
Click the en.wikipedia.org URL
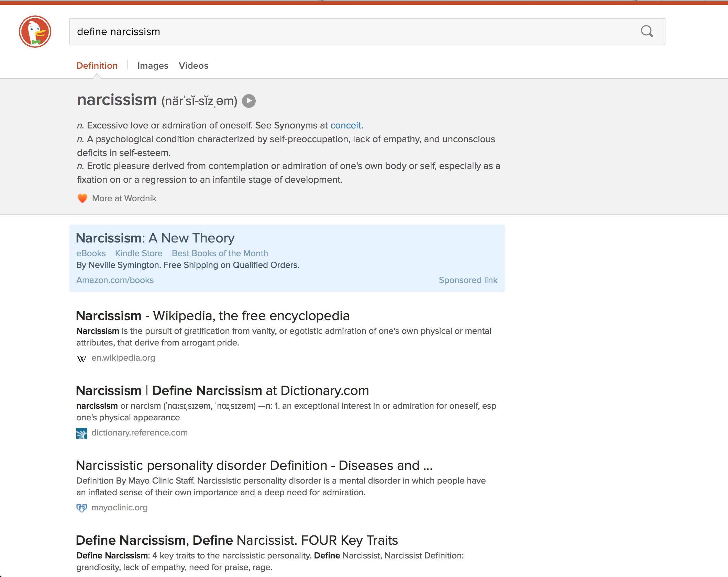(x=123, y=358)
